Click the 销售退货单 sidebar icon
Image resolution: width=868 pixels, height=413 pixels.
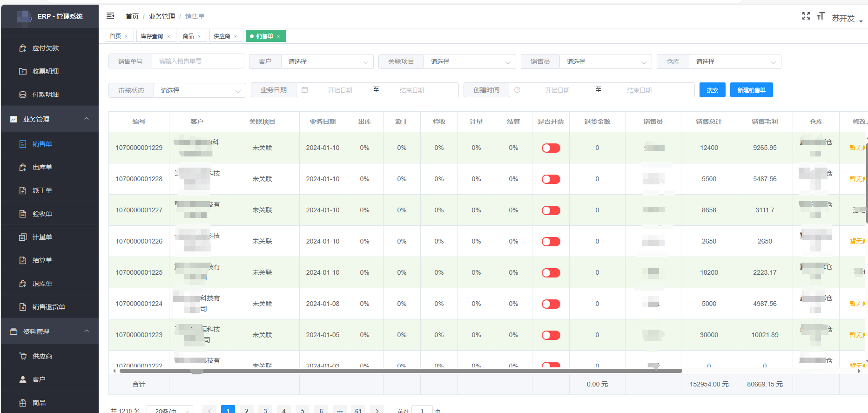(23, 307)
